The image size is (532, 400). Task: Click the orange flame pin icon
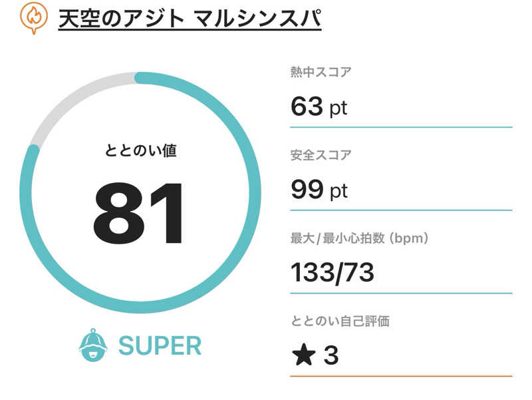[33, 18]
